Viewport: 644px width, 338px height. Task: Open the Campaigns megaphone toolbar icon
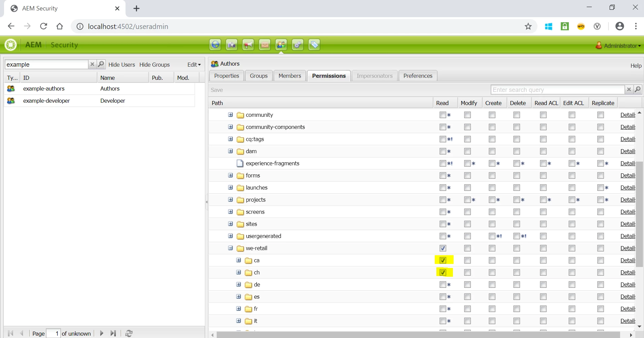[x=248, y=45]
